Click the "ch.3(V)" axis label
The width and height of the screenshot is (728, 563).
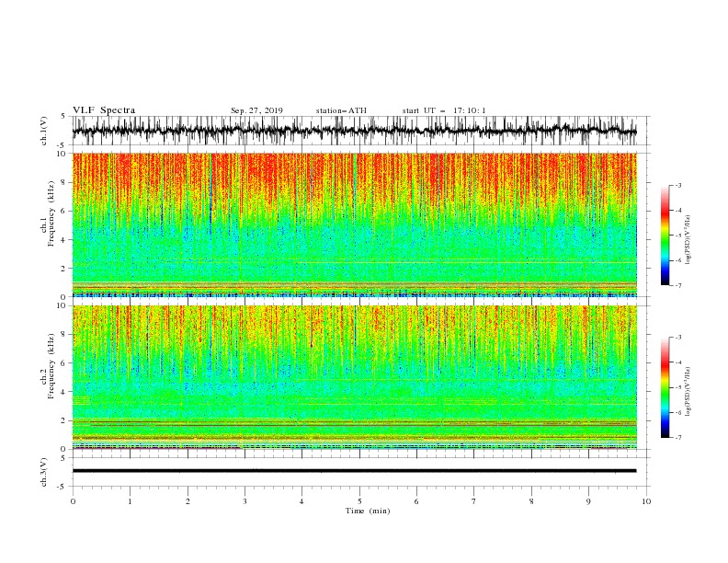[x=44, y=473]
